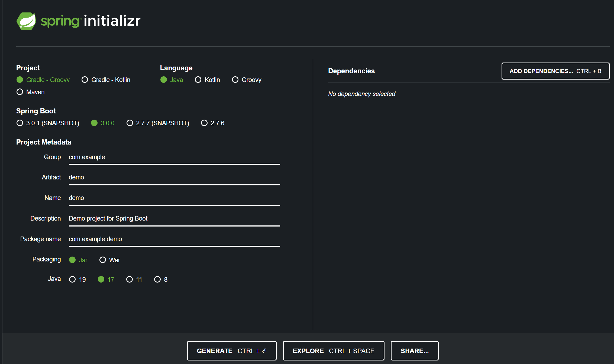Screen dimensions: 614x364
Task: Focus the Artifact text field
Action: [174, 178]
